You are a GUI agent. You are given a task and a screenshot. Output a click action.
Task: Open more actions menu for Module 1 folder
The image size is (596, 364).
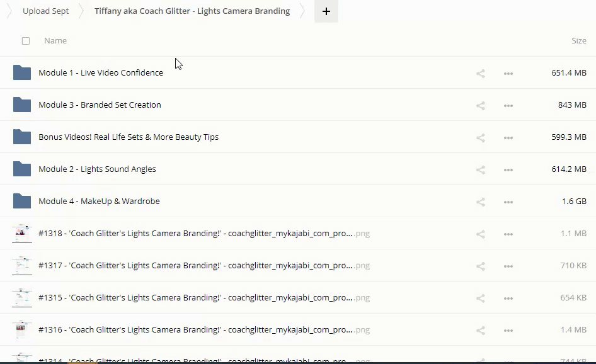508,73
